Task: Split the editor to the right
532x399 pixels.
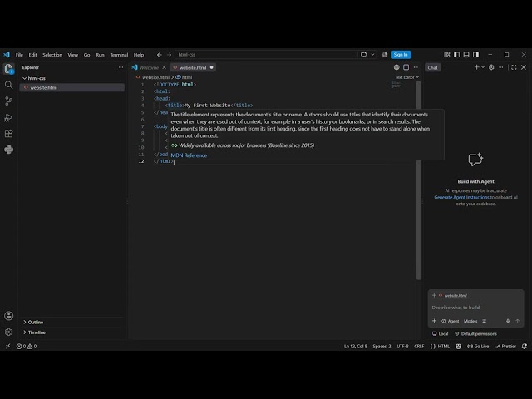Action: pyautogui.click(x=406, y=67)
